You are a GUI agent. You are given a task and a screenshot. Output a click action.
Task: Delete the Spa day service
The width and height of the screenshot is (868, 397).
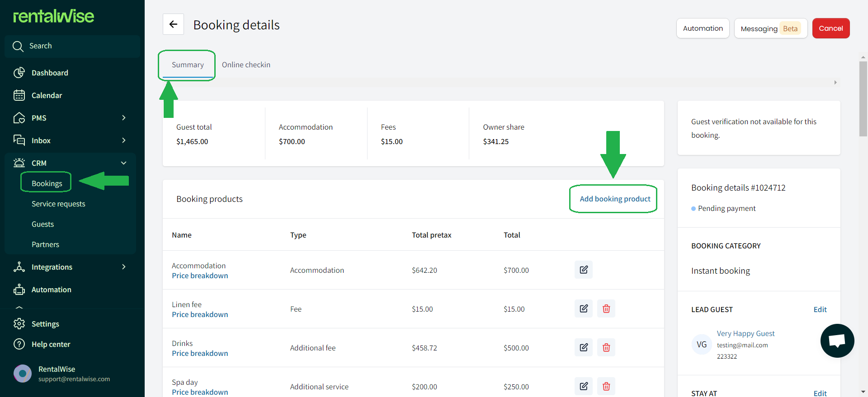point(606,386)
